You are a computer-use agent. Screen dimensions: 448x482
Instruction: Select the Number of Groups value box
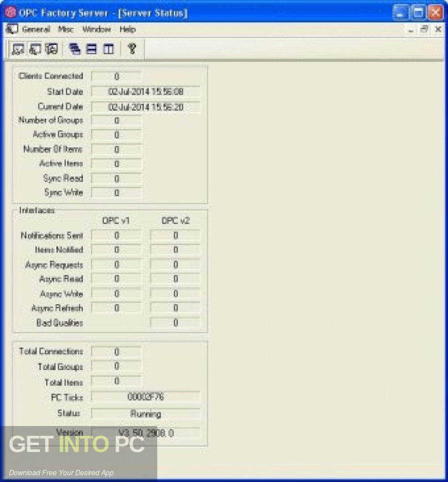coord(116,120)
